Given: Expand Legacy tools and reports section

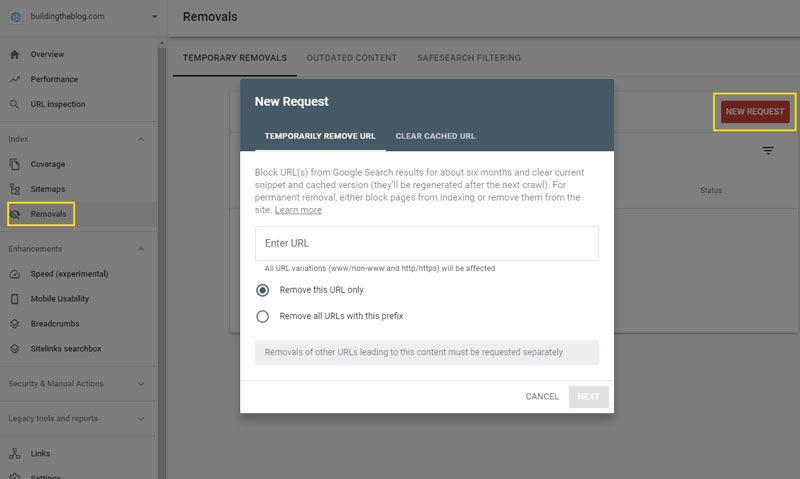Looking at the screenshot, I should (141, 419).
